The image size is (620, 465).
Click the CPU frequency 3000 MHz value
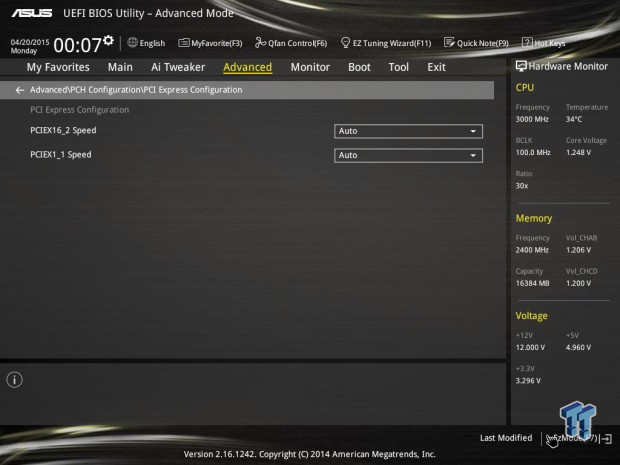click(532, 119)
